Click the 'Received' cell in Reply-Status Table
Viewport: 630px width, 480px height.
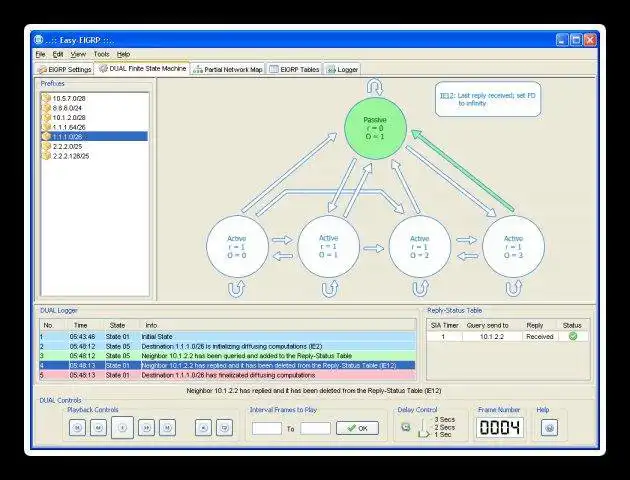tap(540, 337)
